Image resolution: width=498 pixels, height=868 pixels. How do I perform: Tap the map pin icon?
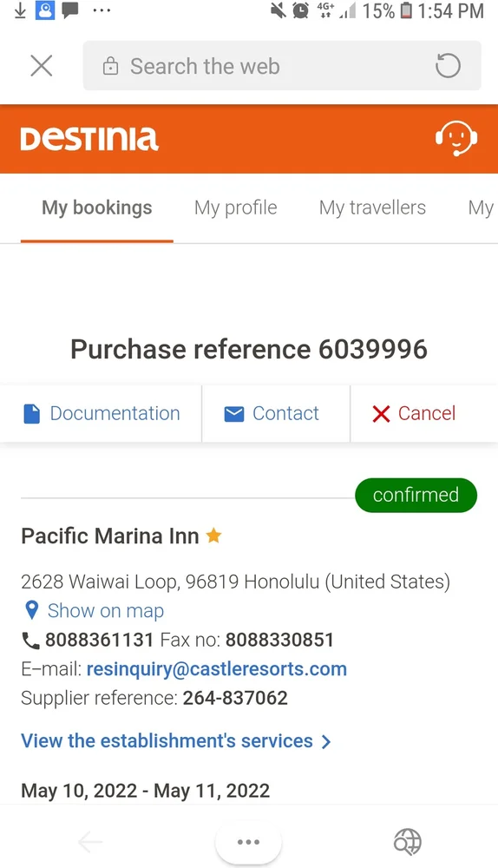click(32, 610)
